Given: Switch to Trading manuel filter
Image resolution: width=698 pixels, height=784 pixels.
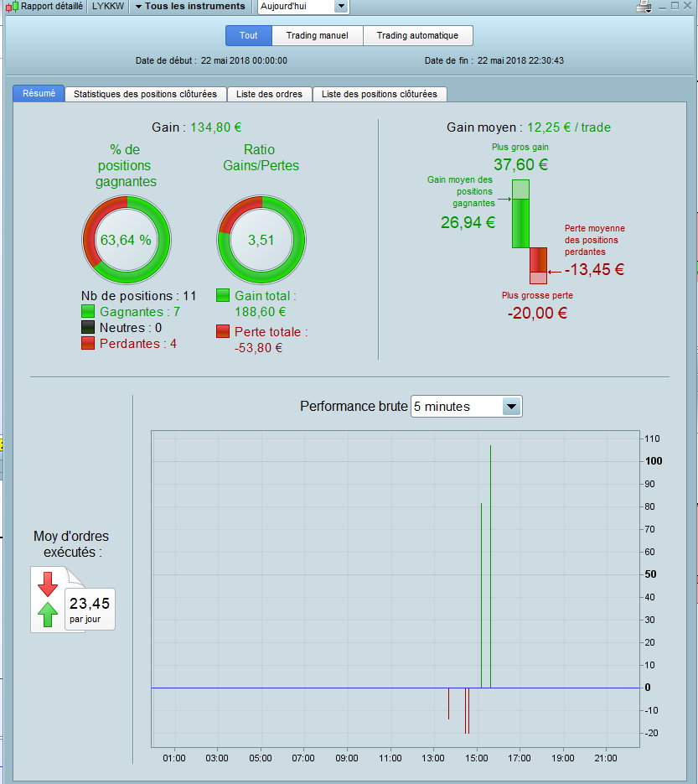Looking at the screenshot, I should pos(318,35).
